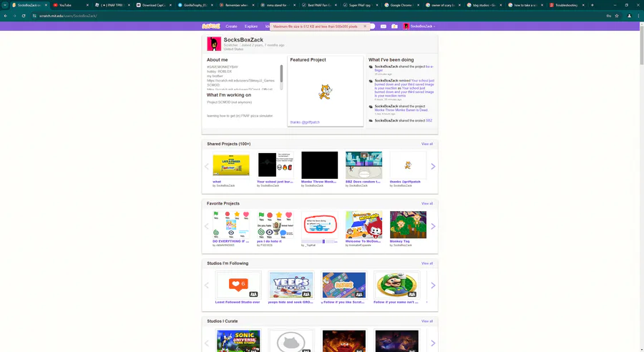Open the DO EVERYTHING IF favorite project

coord(231,225)
